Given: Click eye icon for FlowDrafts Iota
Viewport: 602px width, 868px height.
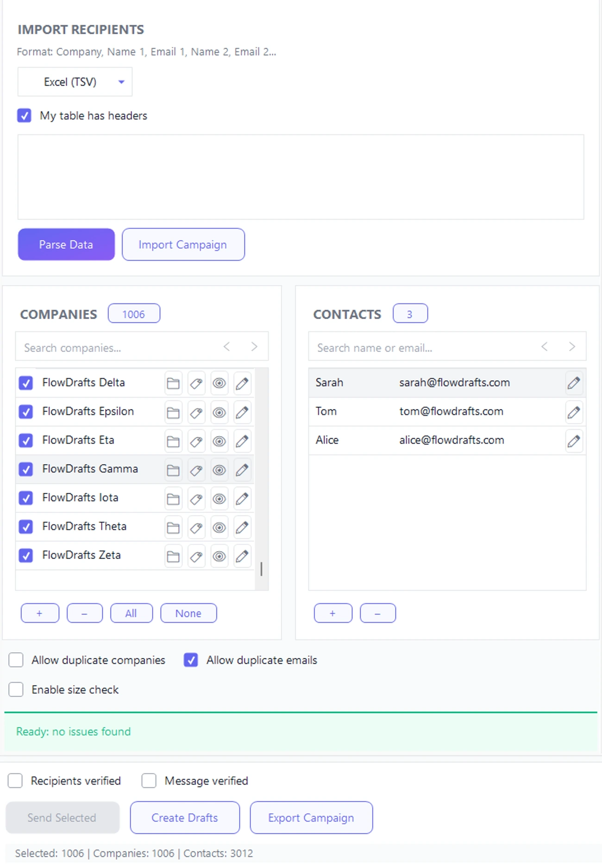Looking at the screenshot, I should pyautogui.click(x=219, y=498).
